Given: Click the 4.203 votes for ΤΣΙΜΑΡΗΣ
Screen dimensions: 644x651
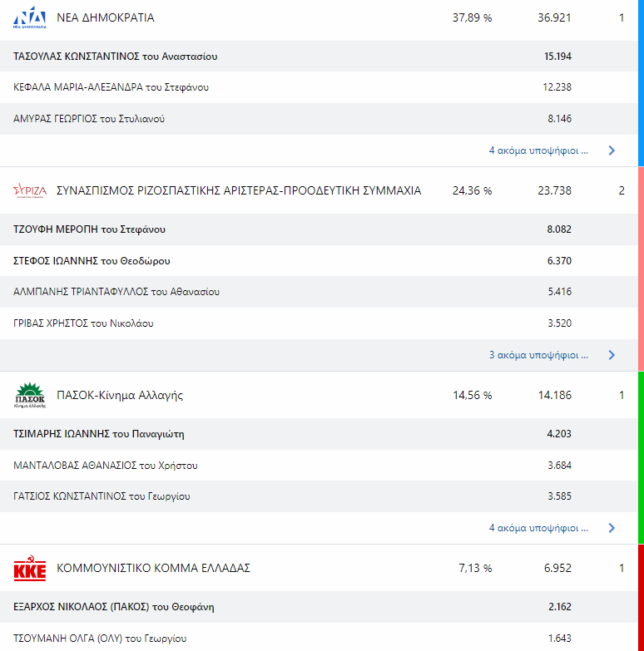Looking at the screenshot, I should [x=559, y=434].
